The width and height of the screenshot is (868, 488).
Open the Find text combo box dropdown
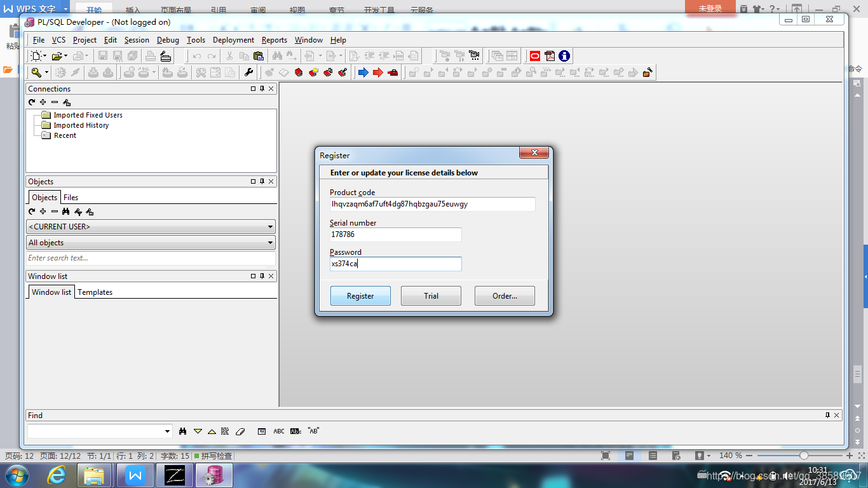(x=168, y=431)
